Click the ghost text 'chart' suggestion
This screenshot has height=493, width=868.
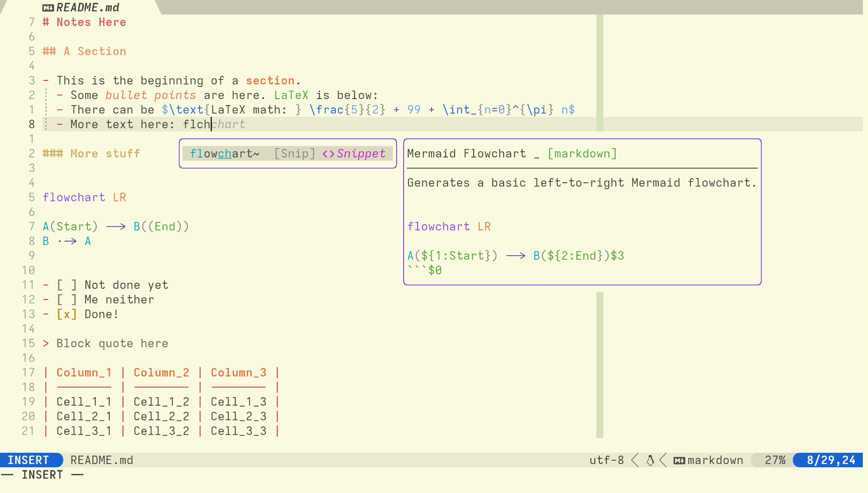click(x=228, y=124)
